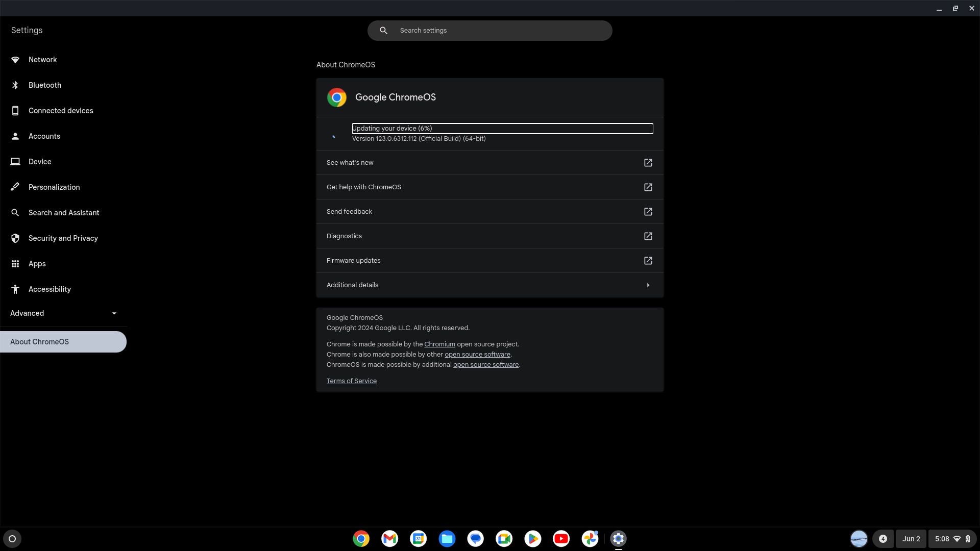The image size is (980, 551).
Task: Expand the Advanced settings section
Action: pyautogui.click(x=63, y=313)
